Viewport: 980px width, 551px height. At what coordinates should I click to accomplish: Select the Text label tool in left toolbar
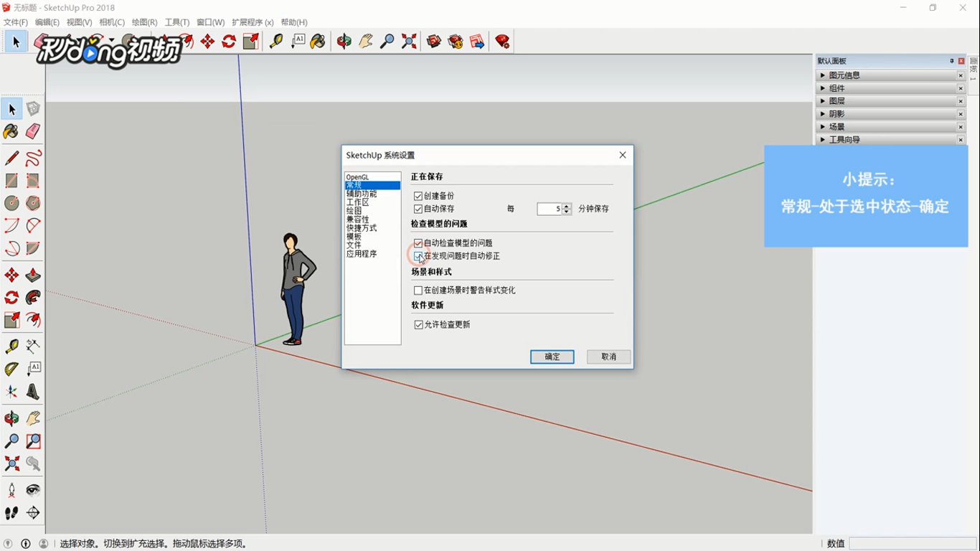33,369
